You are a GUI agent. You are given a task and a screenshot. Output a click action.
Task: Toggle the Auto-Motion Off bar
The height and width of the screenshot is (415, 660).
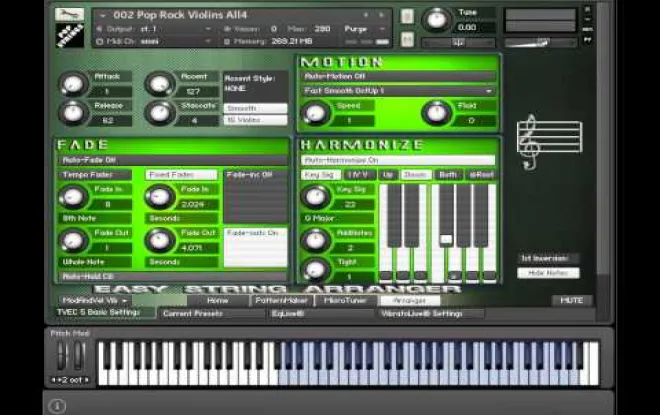398,77
